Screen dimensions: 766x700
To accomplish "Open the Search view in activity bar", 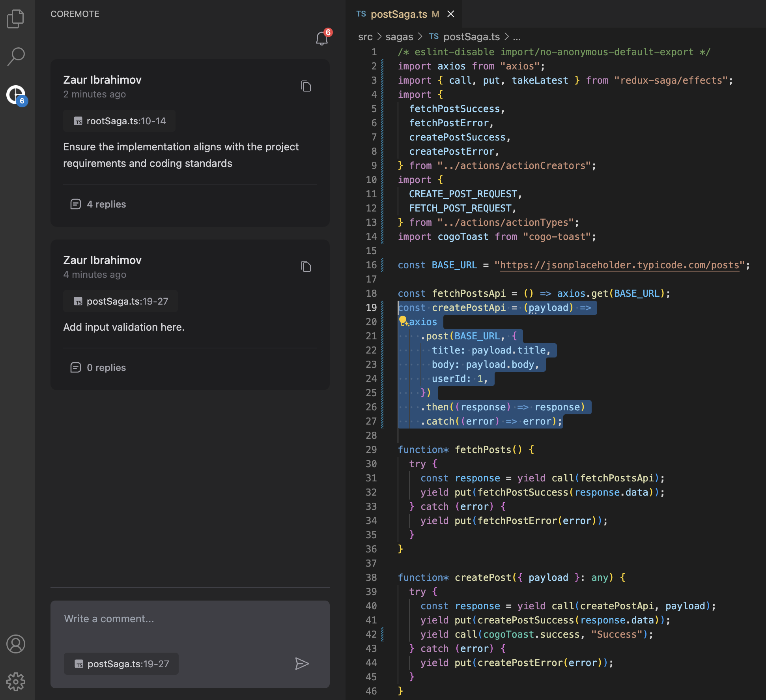I will [16, 56].
